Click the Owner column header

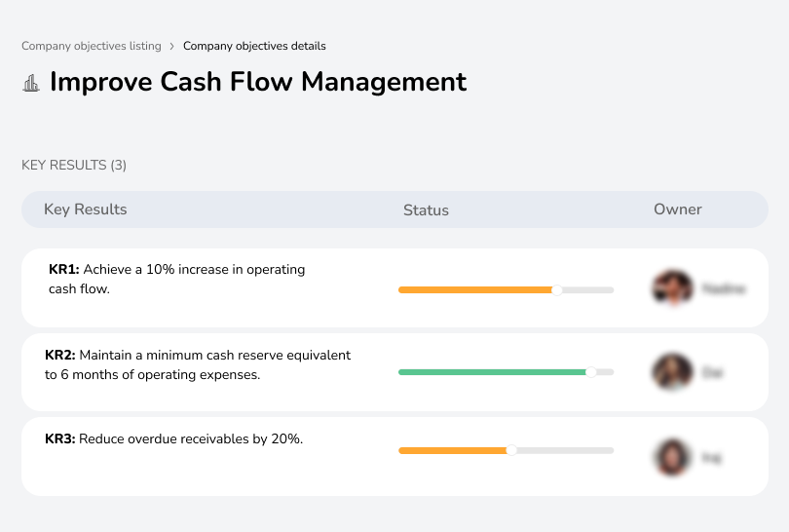click(678, 209)
